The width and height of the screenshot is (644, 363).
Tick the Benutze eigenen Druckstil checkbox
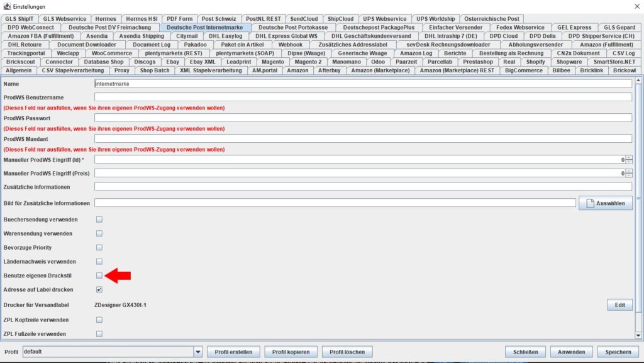click(99, 276)
